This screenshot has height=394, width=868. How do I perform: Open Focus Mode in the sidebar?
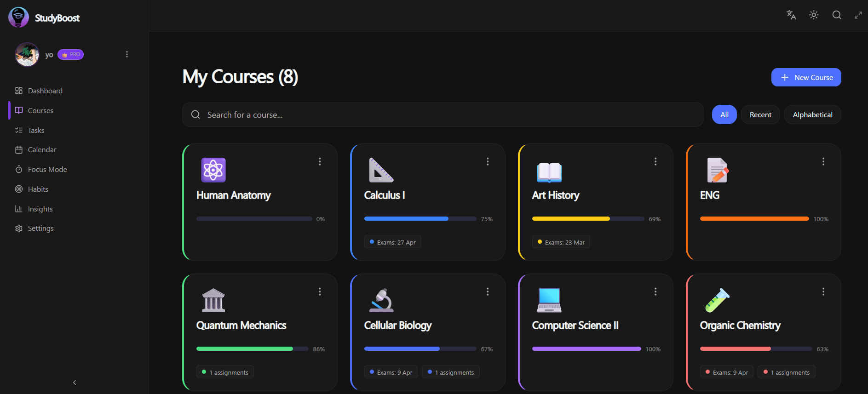(x=47, y=170)
